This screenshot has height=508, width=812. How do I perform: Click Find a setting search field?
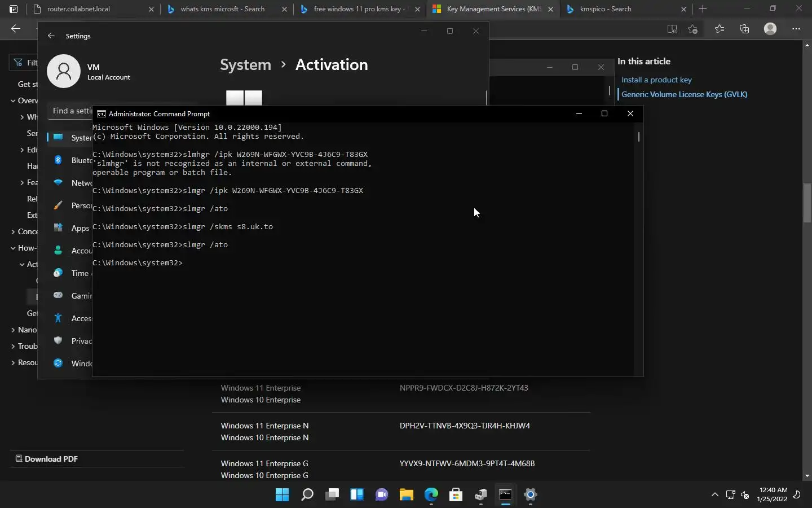[x=71, y=111]
